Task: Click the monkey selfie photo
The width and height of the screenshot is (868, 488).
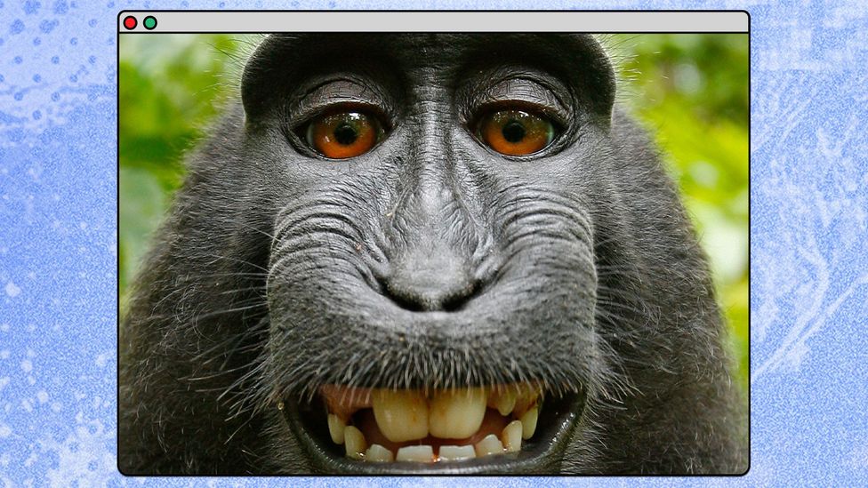Action: click(x=433, y=253)
